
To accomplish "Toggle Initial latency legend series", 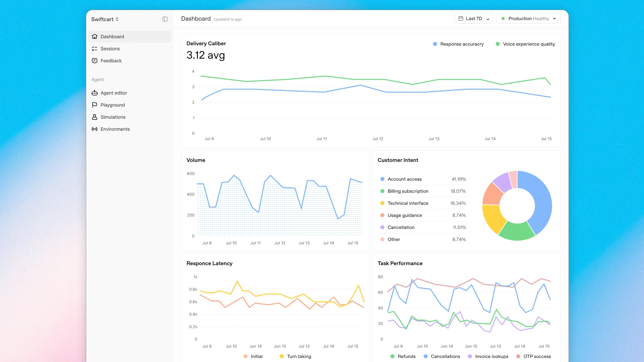I will point(253,356).
